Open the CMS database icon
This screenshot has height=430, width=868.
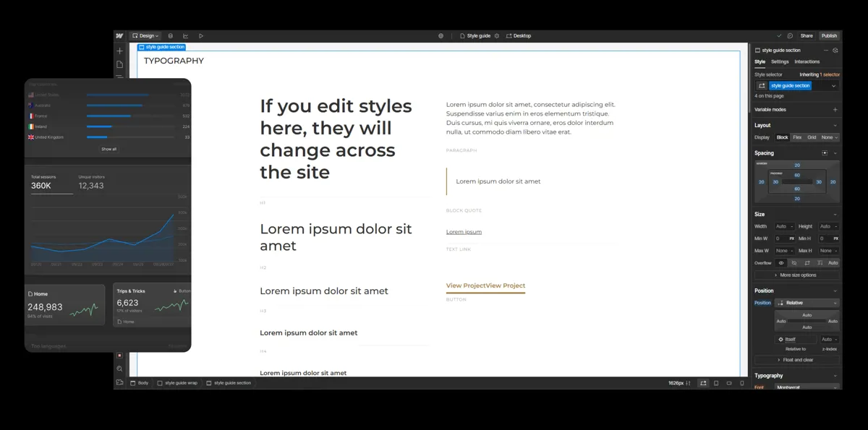[171, 35]
